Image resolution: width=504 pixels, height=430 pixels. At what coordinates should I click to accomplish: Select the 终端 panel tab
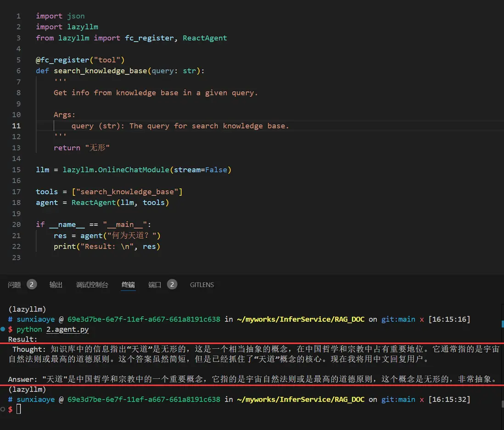128,285
